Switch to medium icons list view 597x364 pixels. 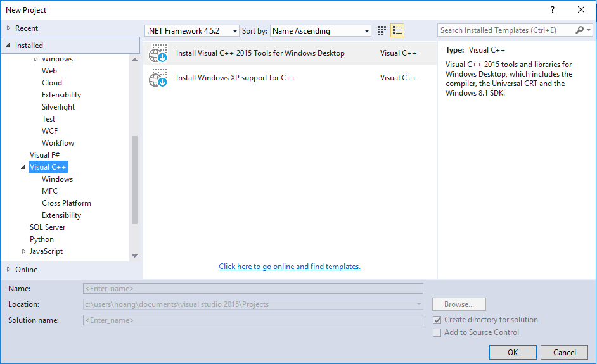(x=397, y=30)
